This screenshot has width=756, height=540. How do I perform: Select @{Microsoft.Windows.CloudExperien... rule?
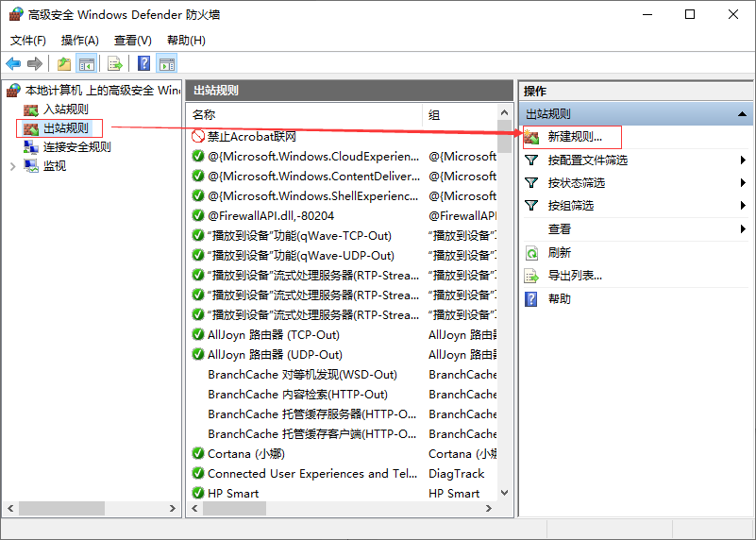(x=313, y=156)
